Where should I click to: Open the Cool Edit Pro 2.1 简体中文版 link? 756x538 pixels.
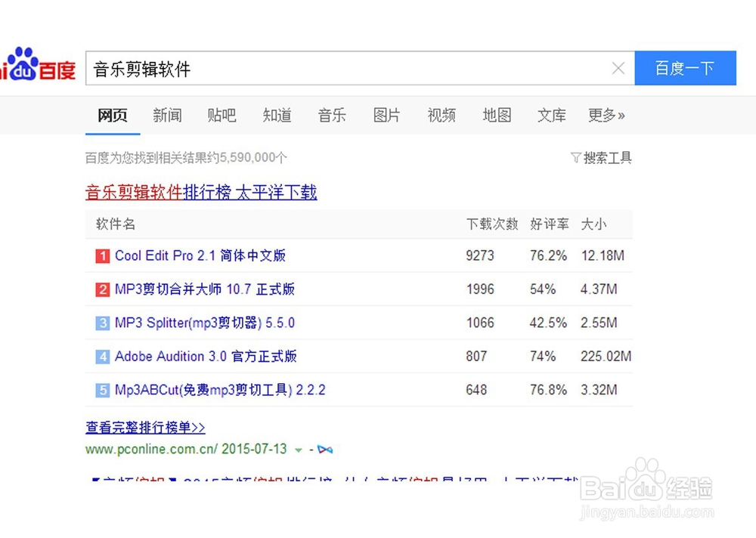[200, 255]
